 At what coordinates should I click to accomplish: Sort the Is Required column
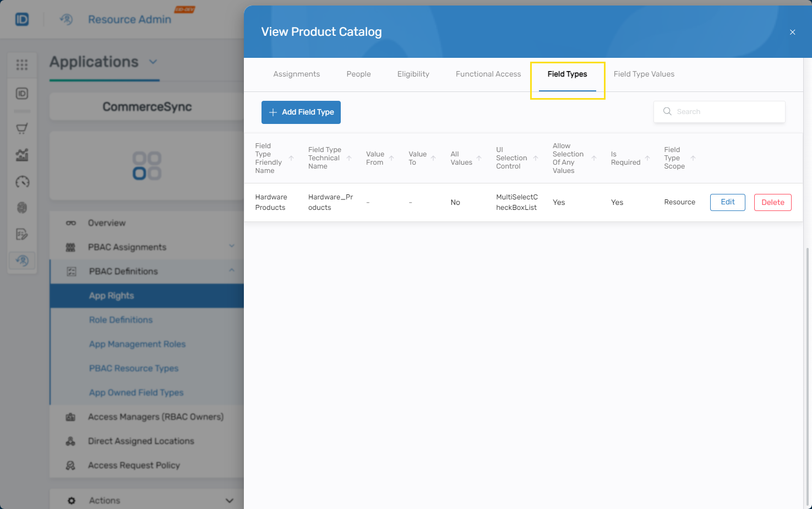click(x=647, y=159)
